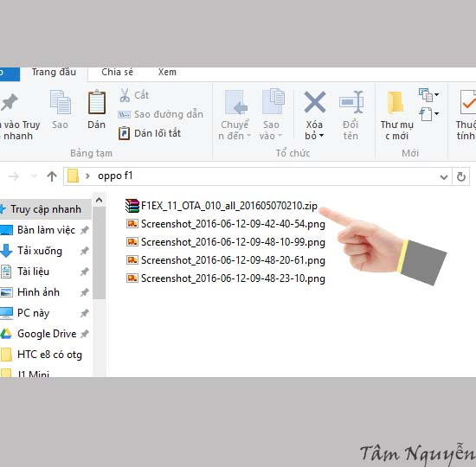The width and height of the screenshot is (476, 467).
Task: Open the recent locations dropdown arrow
Action: (34, 176)
